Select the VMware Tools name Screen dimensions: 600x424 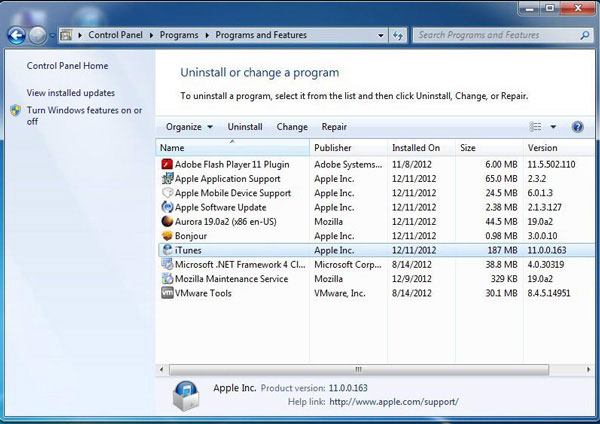tap(203, 293)
